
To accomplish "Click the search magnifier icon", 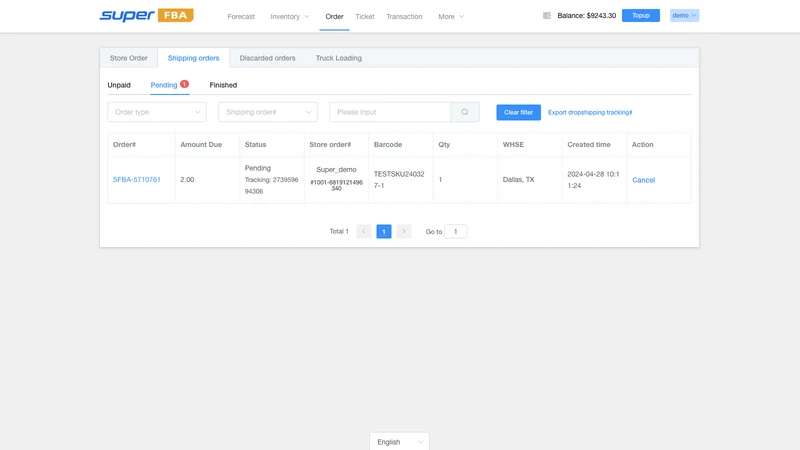I will [x=465, y=112].
